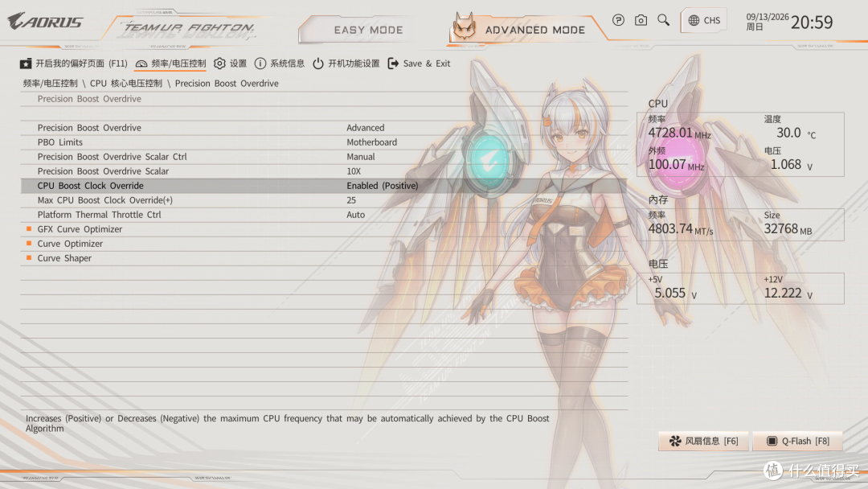Viewport: 868px width, 489px height.
Task: Select the PBO Limits row
Action: pos(324,142)
